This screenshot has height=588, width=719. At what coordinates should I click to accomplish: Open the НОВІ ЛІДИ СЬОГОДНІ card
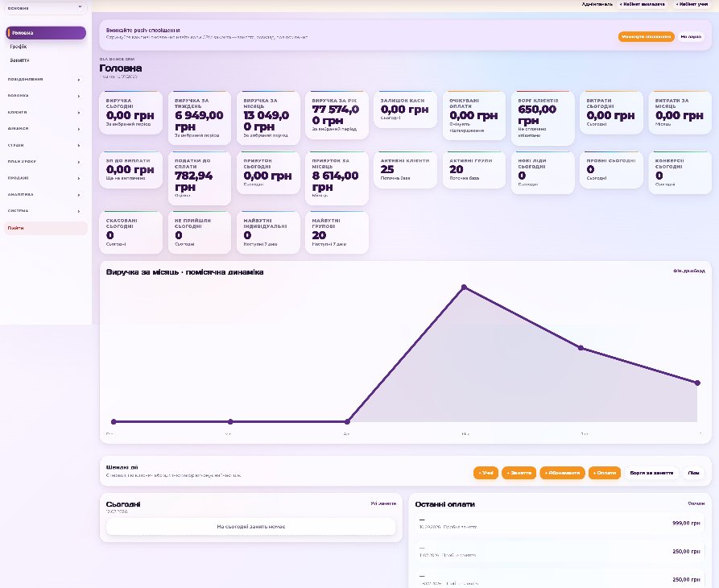(543, 173)
